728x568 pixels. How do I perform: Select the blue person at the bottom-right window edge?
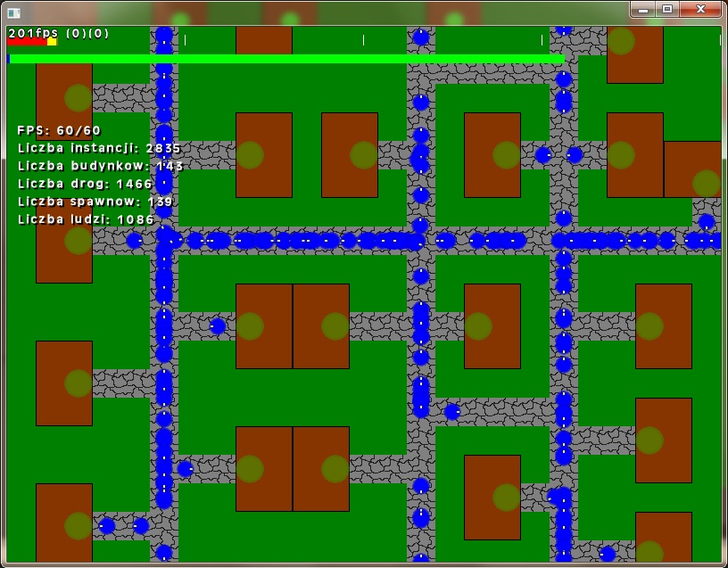608,554
